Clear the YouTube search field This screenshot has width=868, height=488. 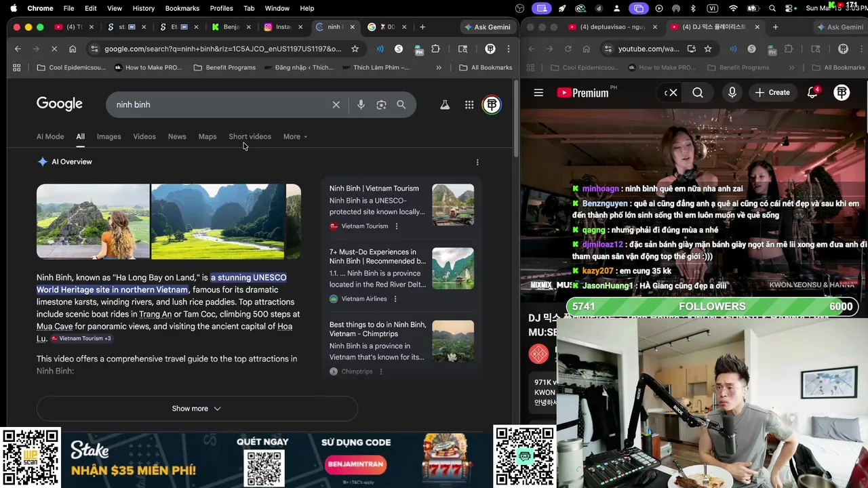673,93
